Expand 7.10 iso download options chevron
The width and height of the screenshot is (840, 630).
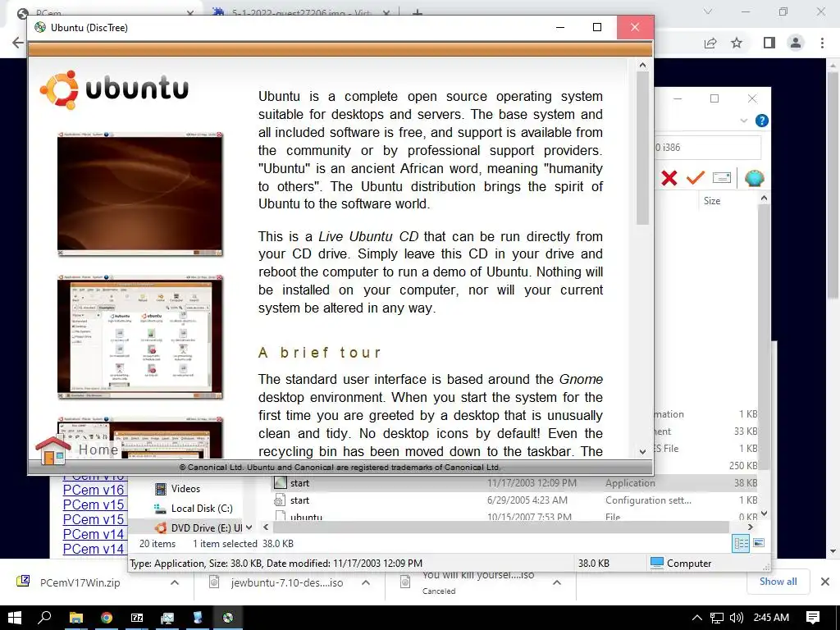[x=366, y=582]
